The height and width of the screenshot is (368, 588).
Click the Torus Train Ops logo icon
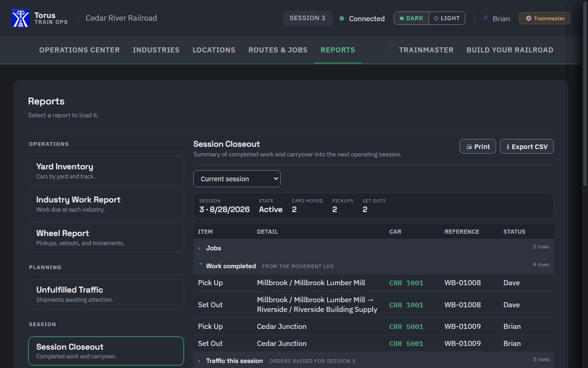pyautogui.click(x=21, y=18)
